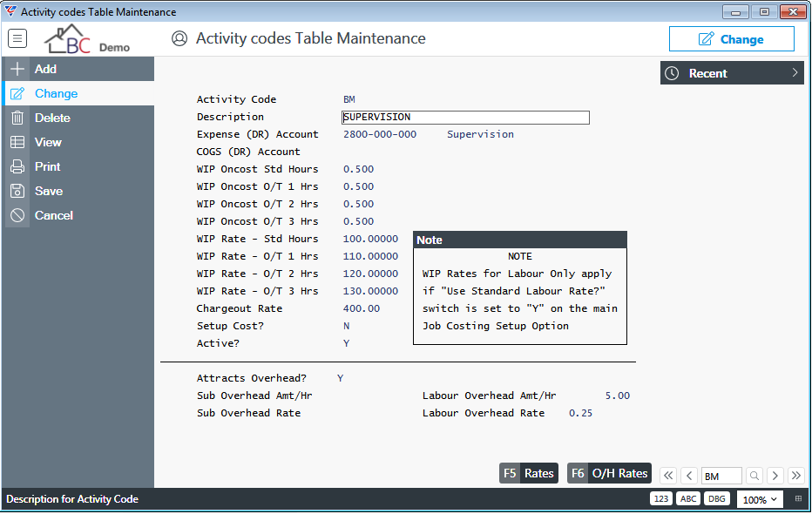Click the Description input field
The image size is (812, 514).
[465, 118]
